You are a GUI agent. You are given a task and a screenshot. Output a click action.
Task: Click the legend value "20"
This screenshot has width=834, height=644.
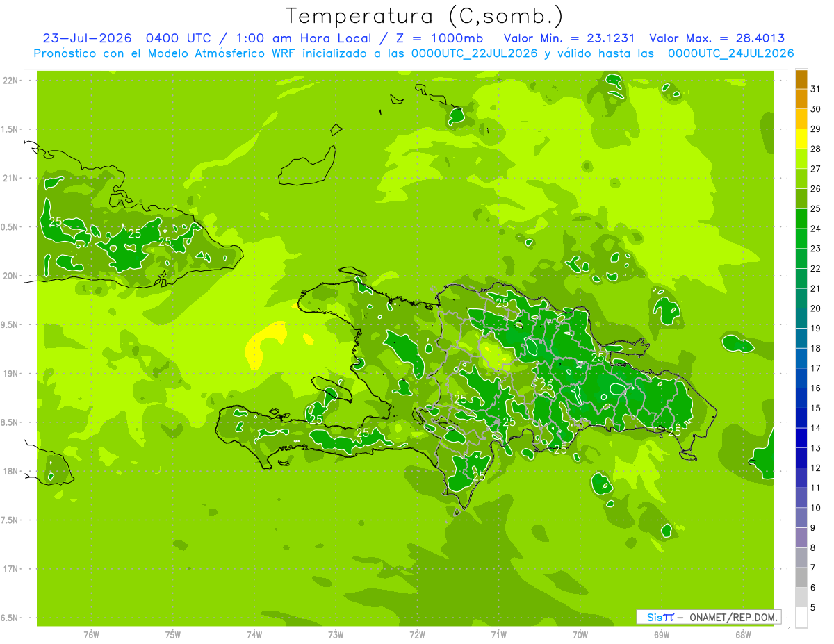[x=816, y=308]
